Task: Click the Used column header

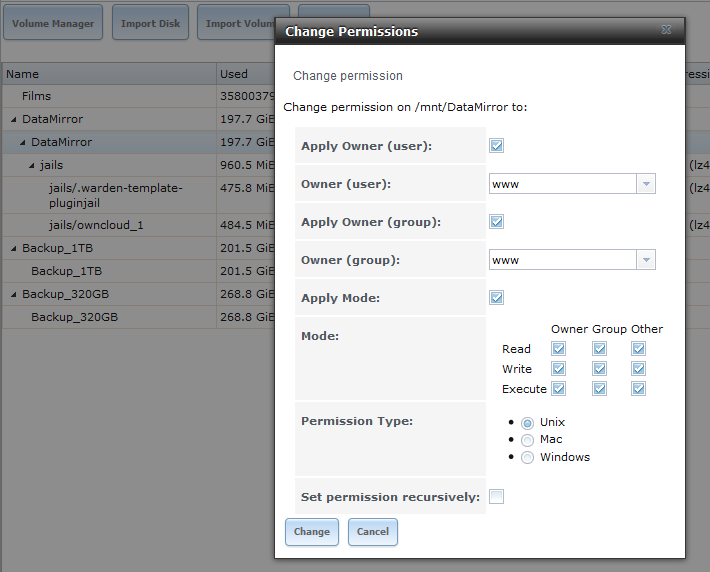Action: [246, 74]
